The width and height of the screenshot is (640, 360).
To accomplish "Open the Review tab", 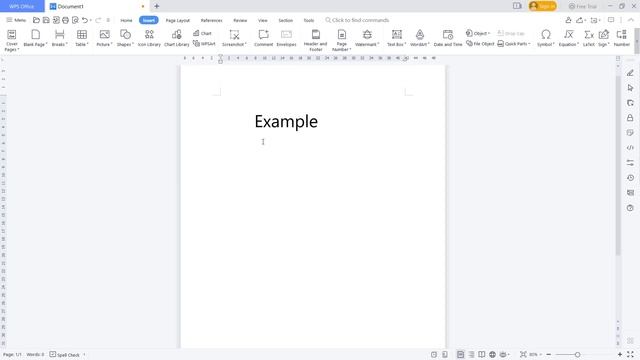I will pos(240,20).
